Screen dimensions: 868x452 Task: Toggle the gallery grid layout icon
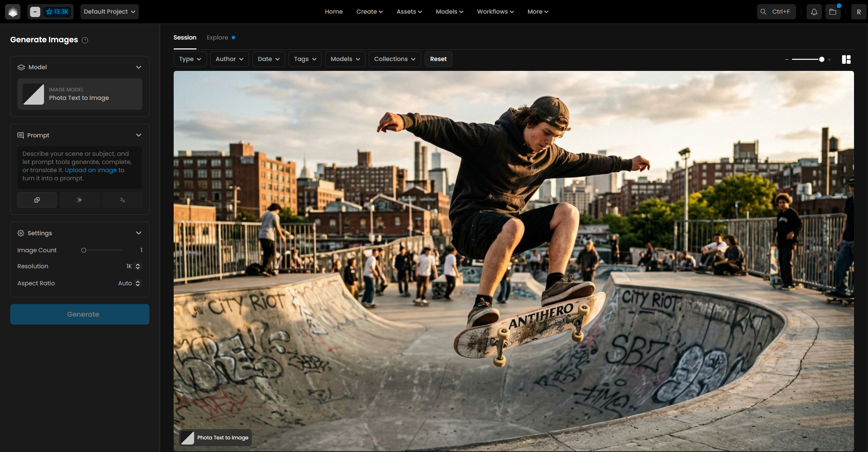click(846, 60)
